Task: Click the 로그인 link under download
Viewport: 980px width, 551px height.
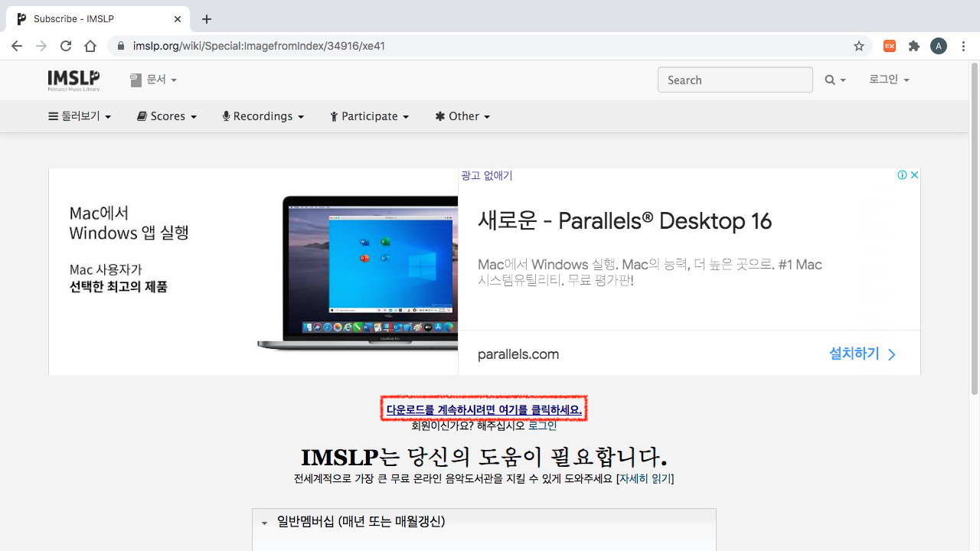Action: (543, 425)
